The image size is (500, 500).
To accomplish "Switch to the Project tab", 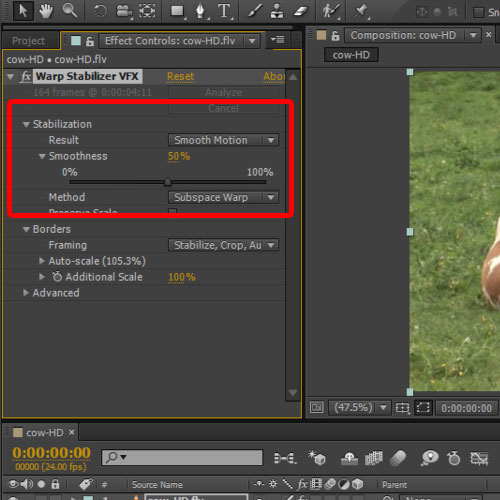I will coord(29,41).
